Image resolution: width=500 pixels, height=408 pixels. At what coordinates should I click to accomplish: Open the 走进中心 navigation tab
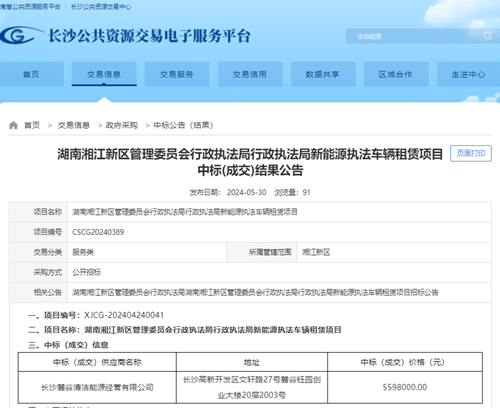[468, 74]
